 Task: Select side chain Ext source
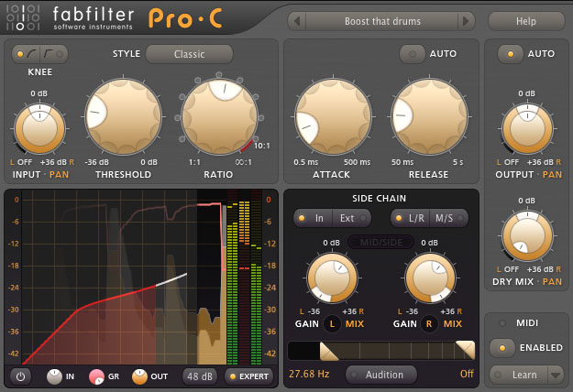coord(352,218)
